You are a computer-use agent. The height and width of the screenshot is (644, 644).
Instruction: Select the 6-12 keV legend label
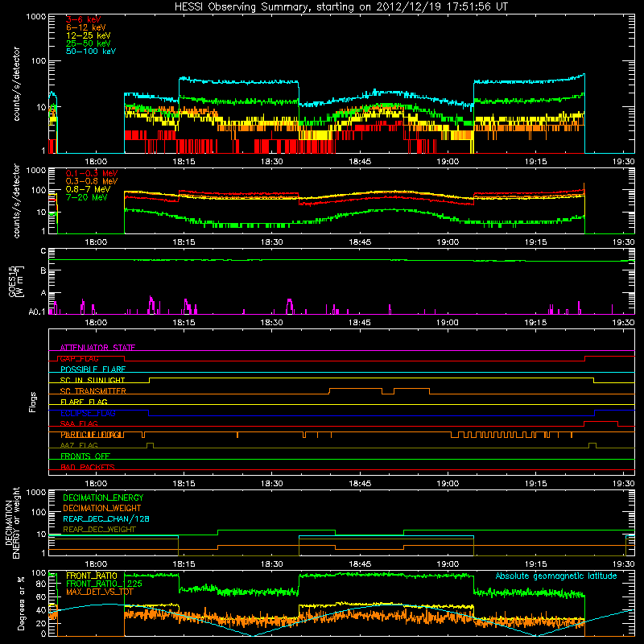click(x=85, y=27)
